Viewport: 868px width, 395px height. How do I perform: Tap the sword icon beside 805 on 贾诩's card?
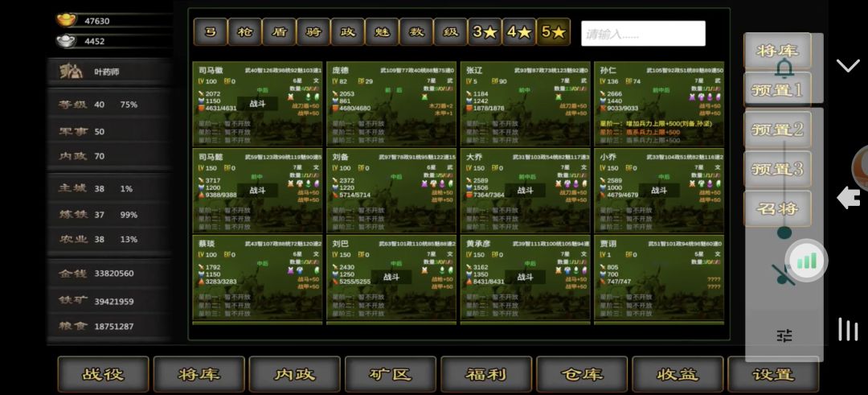point(603,267)
